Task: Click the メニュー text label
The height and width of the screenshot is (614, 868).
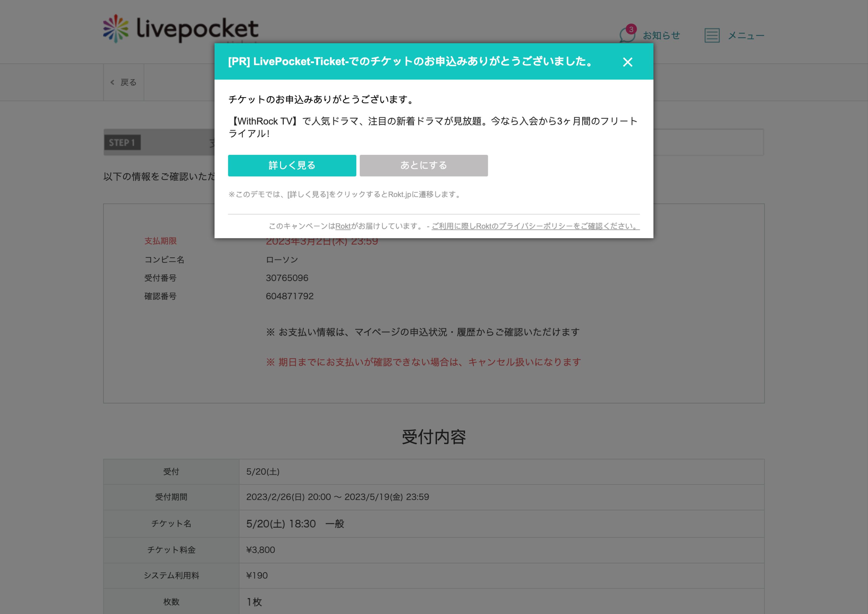Action: [x=746, y=36]
